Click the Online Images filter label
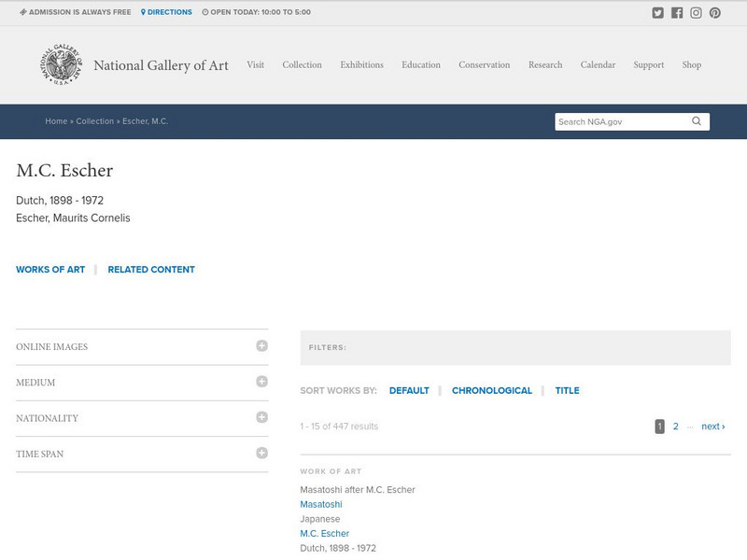The image size is (747, 560). click(x=52, y=346)
